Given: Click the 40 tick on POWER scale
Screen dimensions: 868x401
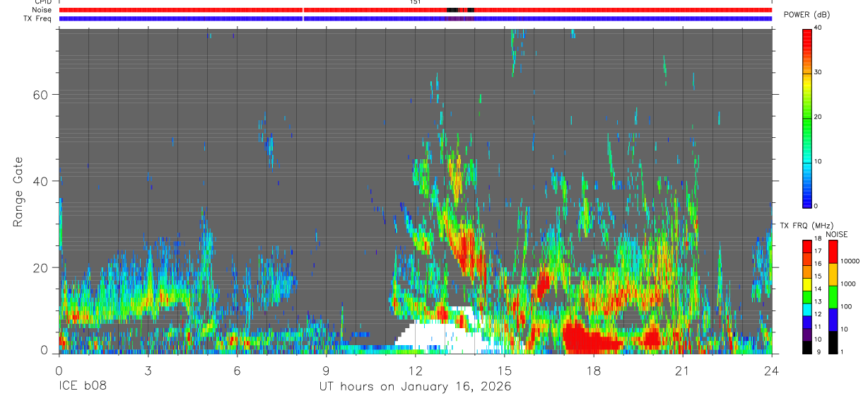Looking at the screenshot, I should tap(818, 28).
